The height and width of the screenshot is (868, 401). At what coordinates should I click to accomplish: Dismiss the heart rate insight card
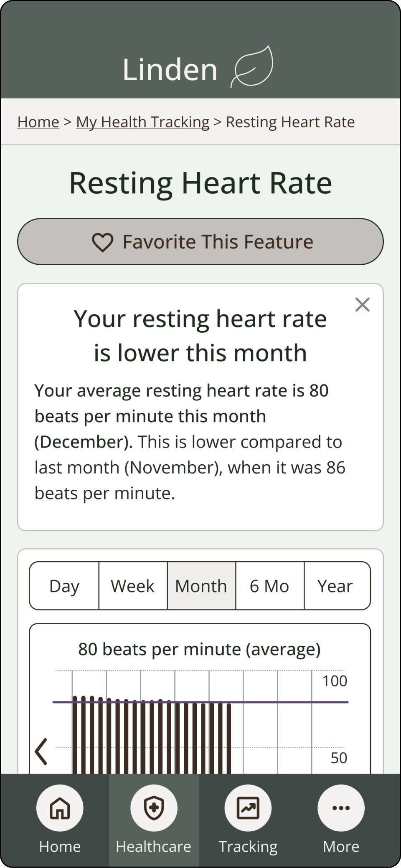pyautogui.click(x=362, y=305)
